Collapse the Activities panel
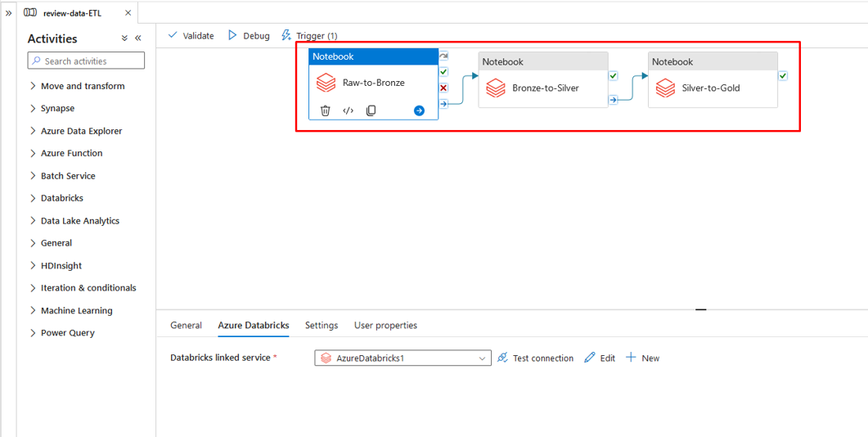This screenshot has width=868, height=437. pos(137,38)
